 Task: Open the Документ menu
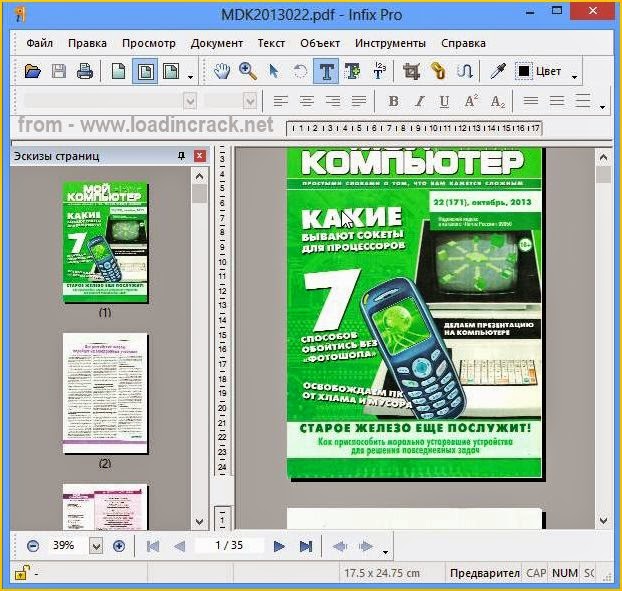[217, 43]
